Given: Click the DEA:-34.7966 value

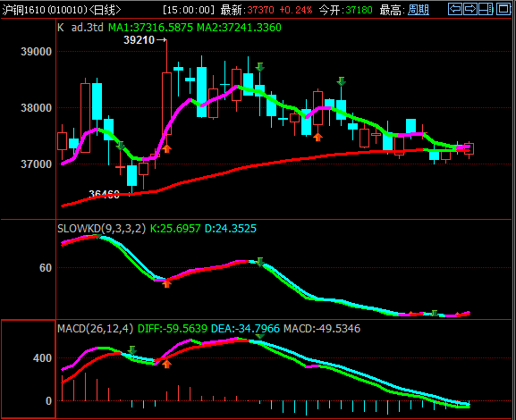Looking at the screenshot, I should click(x=245, y=329).
